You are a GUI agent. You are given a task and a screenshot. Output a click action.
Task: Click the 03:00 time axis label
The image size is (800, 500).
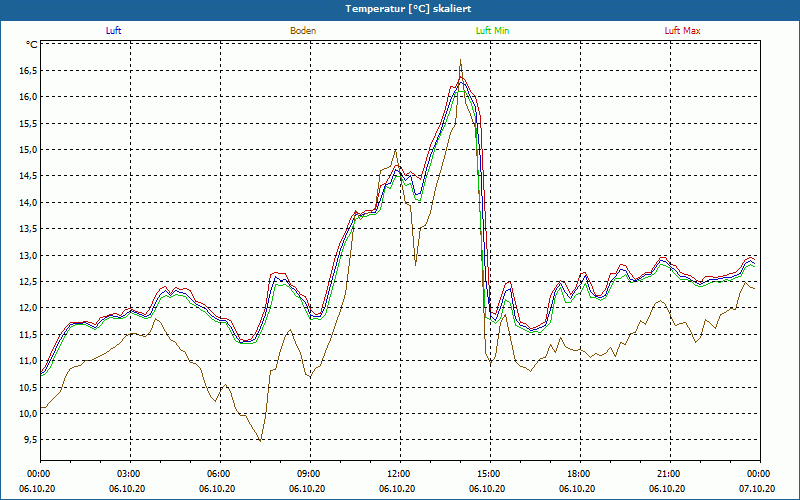130,474
